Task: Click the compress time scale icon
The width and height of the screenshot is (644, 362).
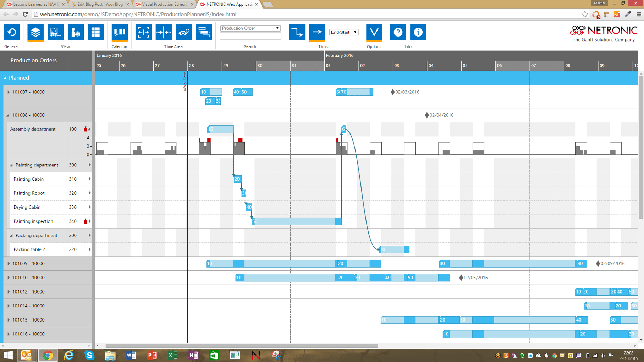Action: 164,32
